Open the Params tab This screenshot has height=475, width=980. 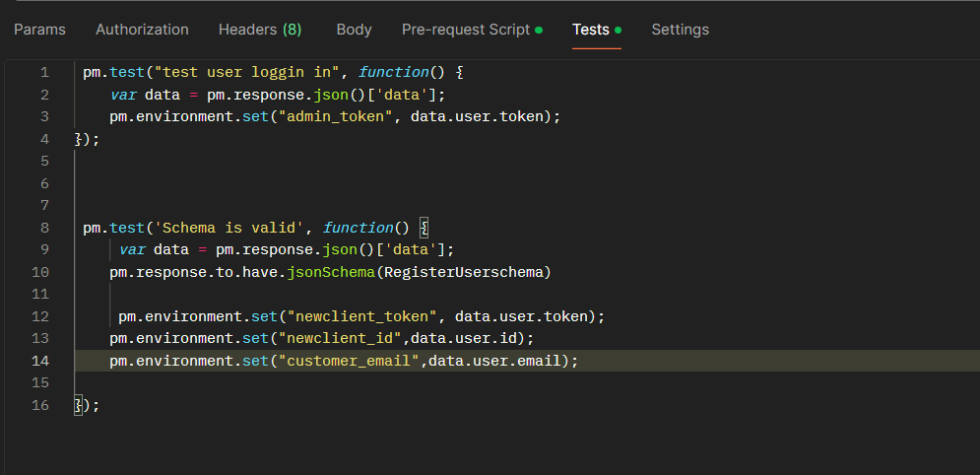pyautogui.click(x=39, y=30)
